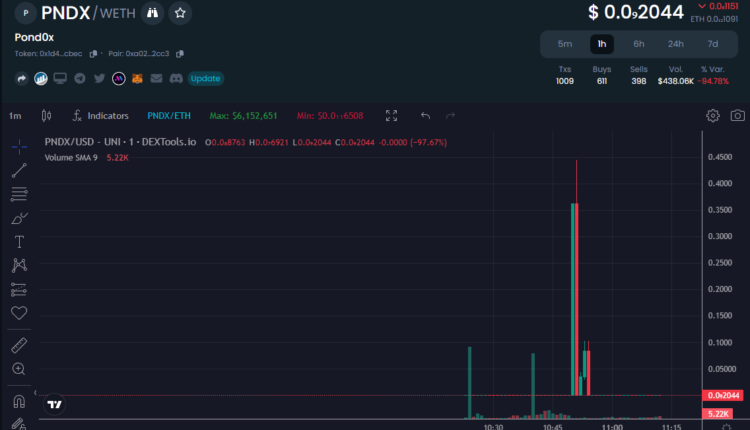Enter fullscreen chart mode

coord(392,116)
